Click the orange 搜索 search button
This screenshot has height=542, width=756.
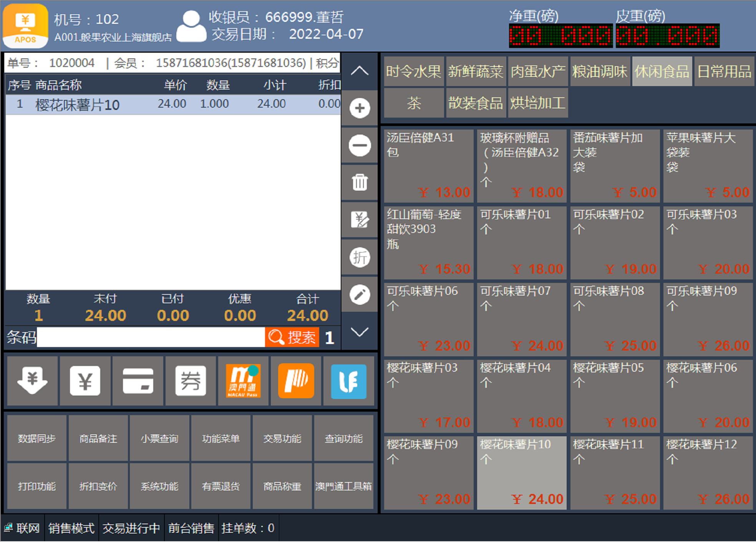tap(292, 337)
